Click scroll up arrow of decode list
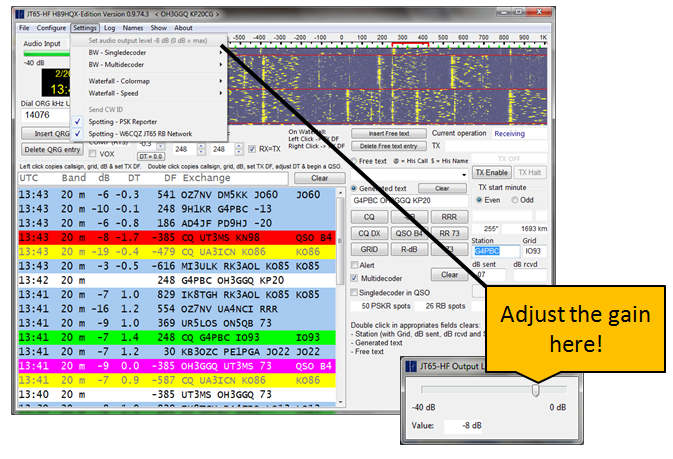 [x=340, y=192]
